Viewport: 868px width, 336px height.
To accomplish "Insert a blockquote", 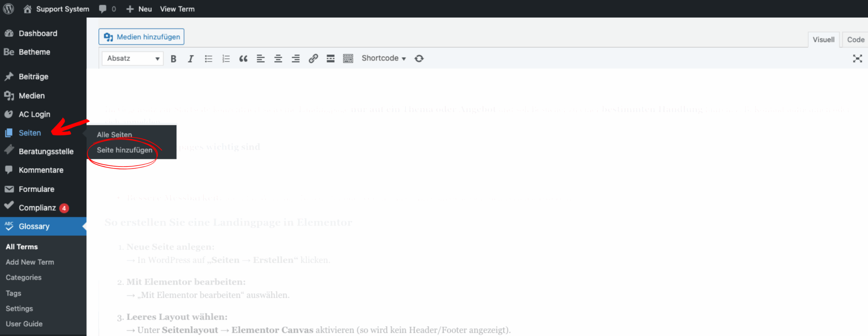I will click(x=243, y=58).
